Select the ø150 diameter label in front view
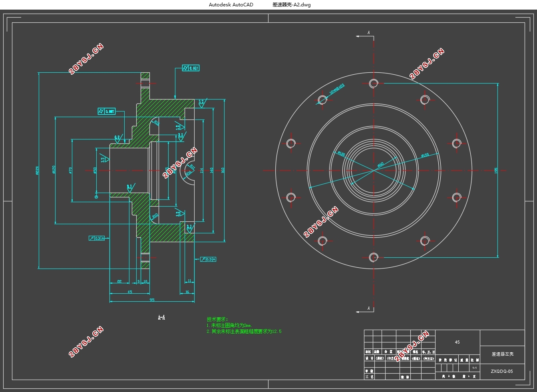This screenshot has width=537, height=392. 425,155
